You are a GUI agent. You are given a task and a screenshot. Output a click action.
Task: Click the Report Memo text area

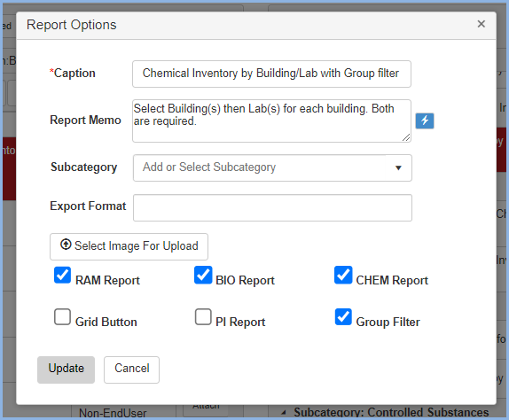pos(271,121)
